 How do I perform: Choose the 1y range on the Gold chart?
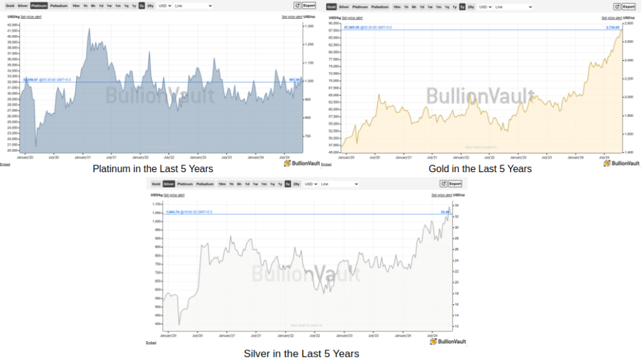tap(455, 7)
